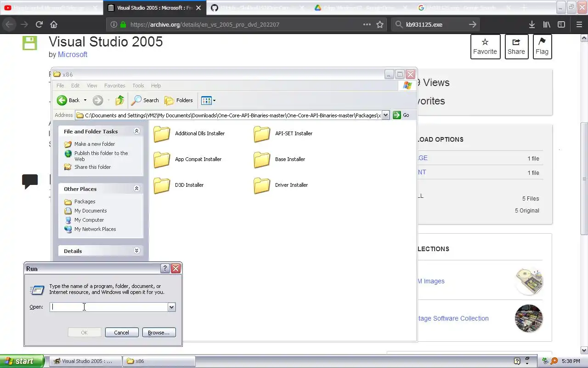Open the Driver Installer folder icon

tap(262, 185)
